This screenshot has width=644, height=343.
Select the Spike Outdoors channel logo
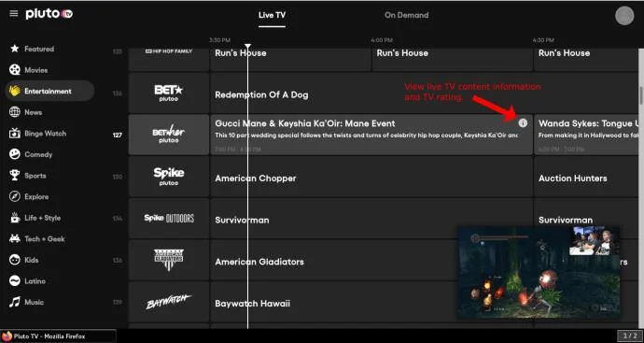(169, 218)
